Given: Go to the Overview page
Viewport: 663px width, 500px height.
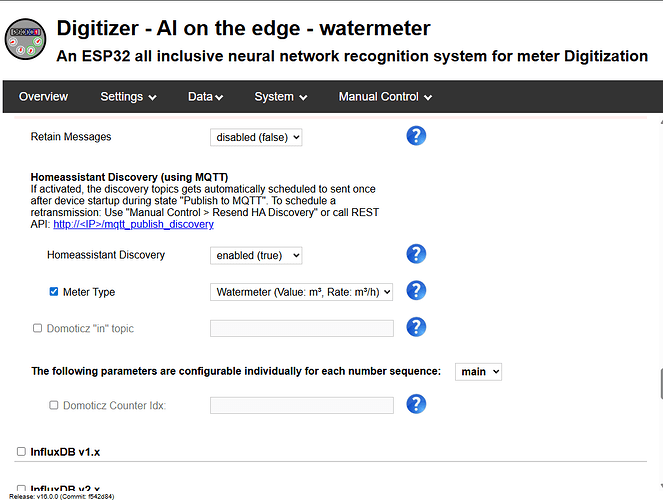Looking at the screenshot, I should tap(43, 97).
